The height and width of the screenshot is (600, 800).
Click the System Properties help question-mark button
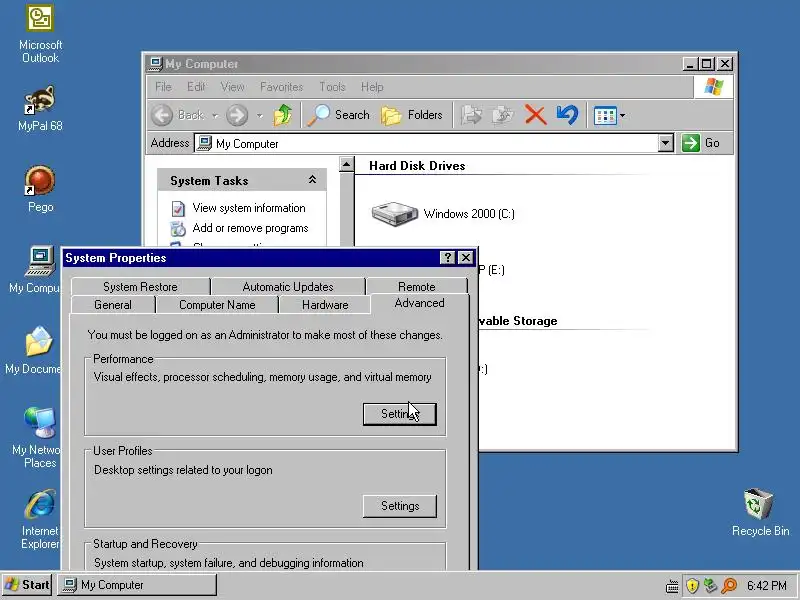(447, 258)
